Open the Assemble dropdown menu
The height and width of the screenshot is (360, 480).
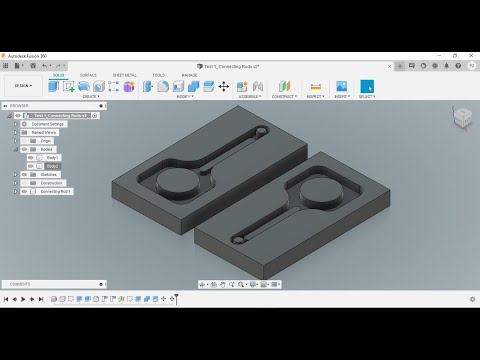pyautogui.click(x=250, y=96)
